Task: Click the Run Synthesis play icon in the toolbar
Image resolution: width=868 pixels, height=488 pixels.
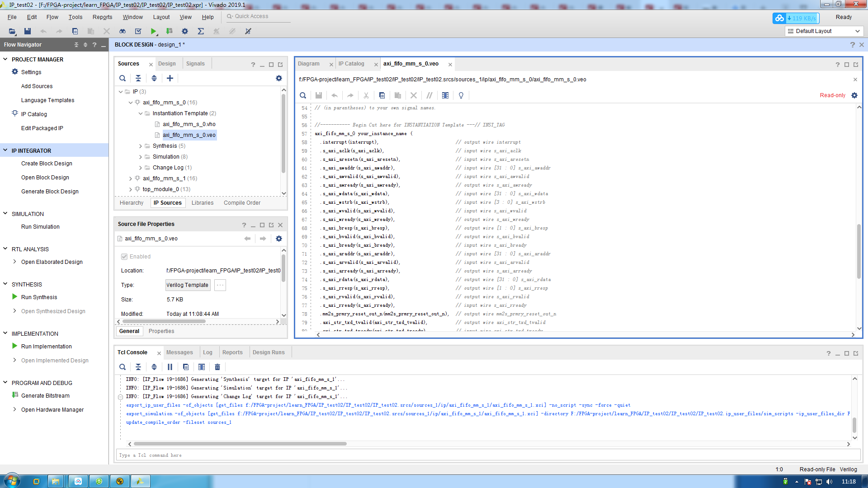Action: point(153,31)
